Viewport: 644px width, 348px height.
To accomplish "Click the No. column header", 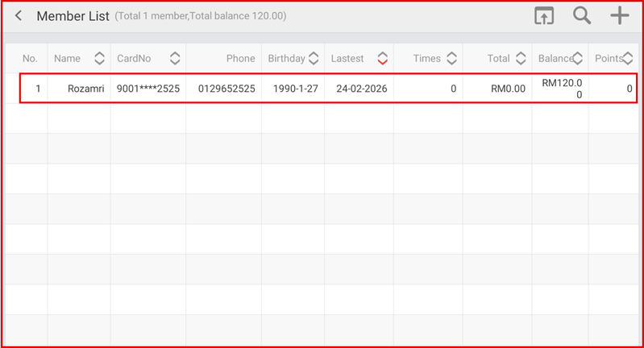I will pyautogui.click(x=30, y=58).
